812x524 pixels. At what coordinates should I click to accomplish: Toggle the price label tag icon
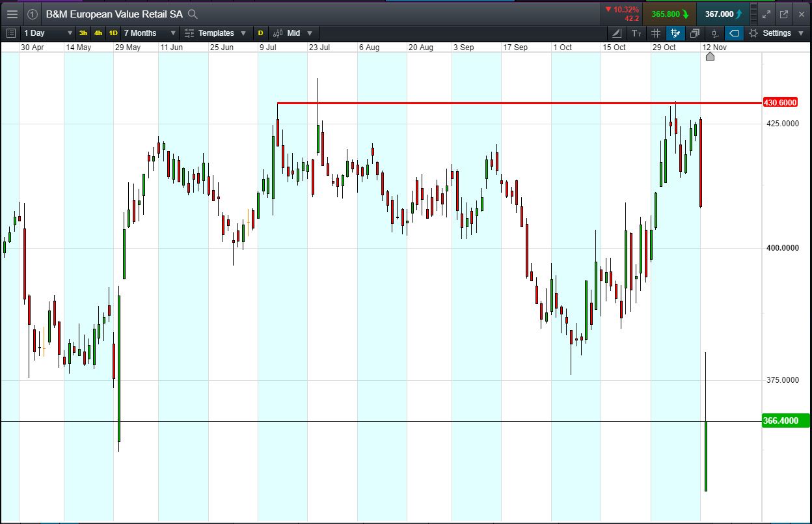pyautogui.click(x=734, y=33)
